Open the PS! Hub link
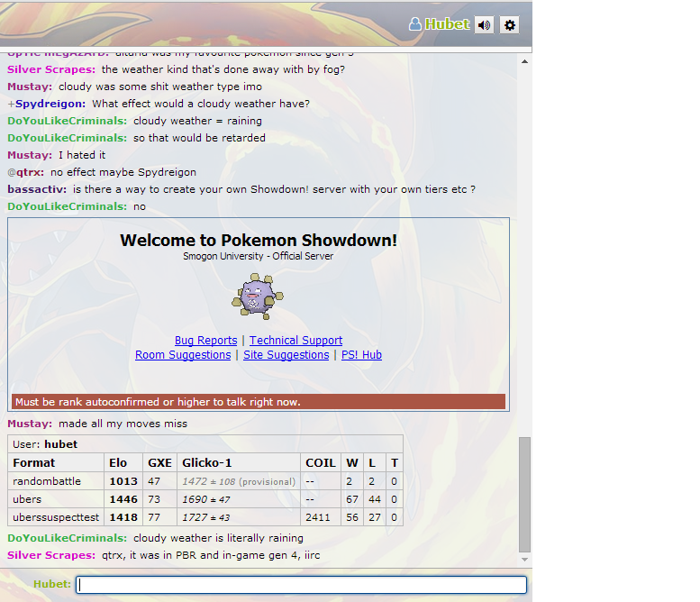 (x=361, y=354)
